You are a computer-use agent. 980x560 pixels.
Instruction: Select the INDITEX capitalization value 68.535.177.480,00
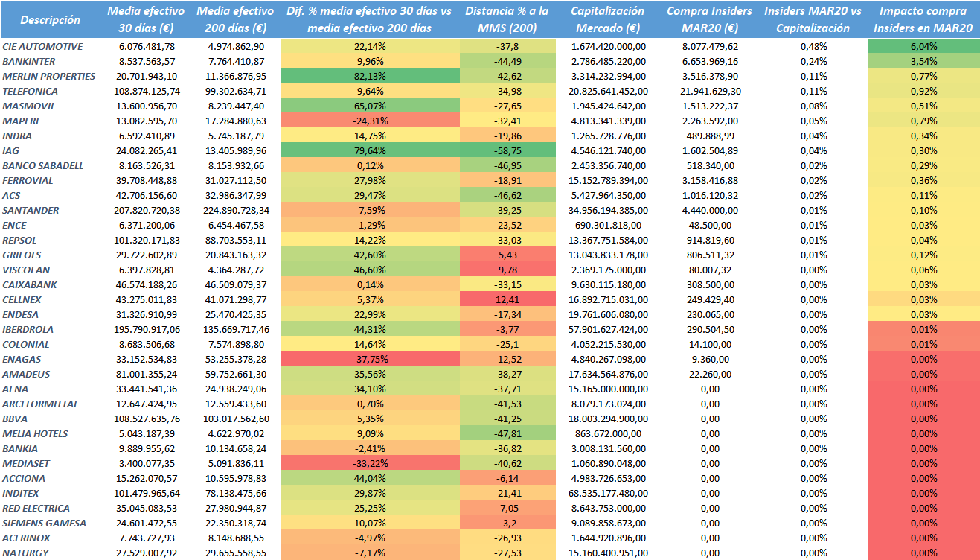click(607, 493)
